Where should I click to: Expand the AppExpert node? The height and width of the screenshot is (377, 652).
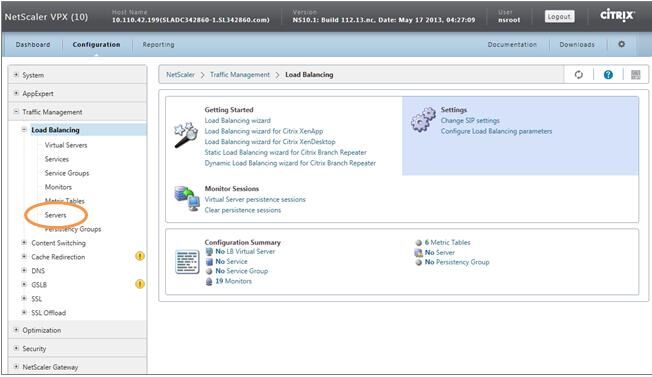pos(16,94)
